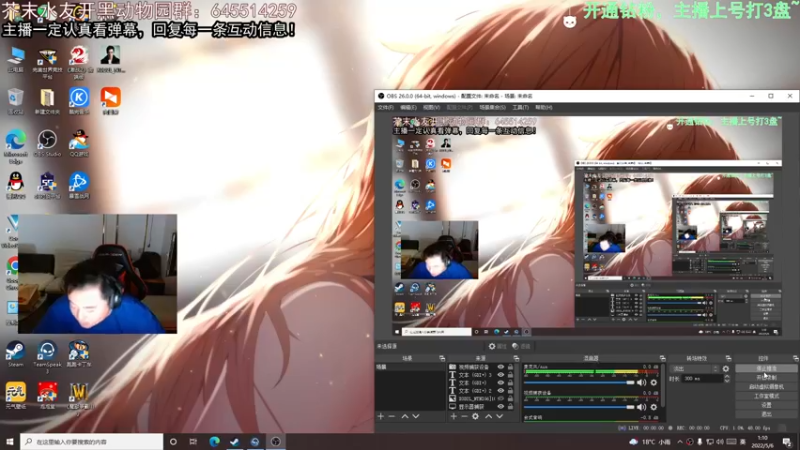Adjust the 视频捕获设备 volume slider

(579, 407)
